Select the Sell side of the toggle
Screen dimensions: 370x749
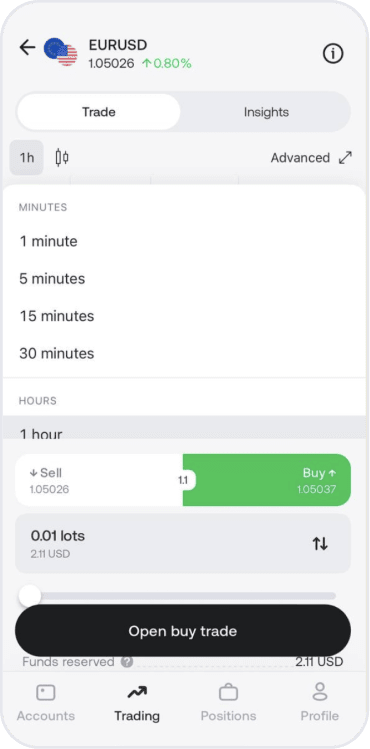pyautogui.click(x=99, y=480)
